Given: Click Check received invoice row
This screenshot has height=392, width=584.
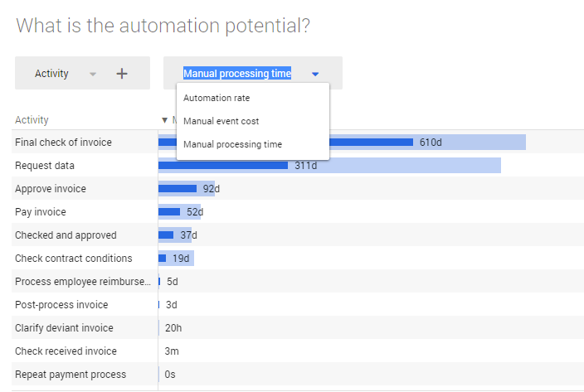Looking at the screenshot, I should [x=66, y=351].
